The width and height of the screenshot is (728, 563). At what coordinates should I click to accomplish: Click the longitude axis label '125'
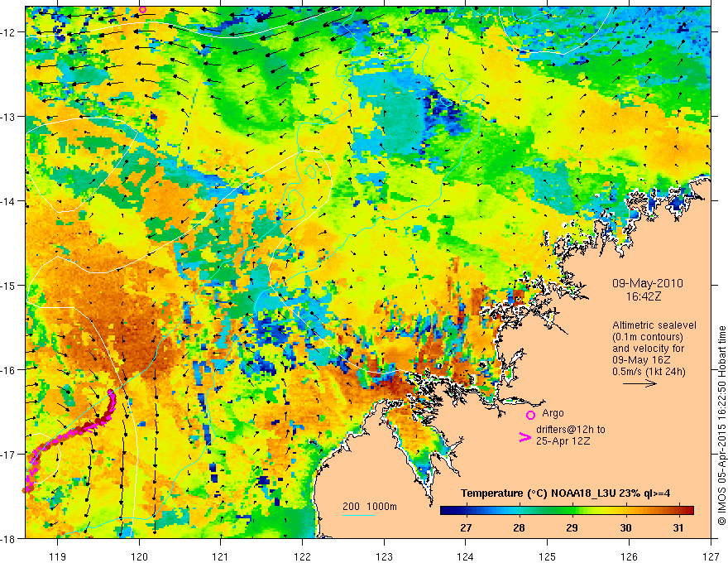[548, 556]
